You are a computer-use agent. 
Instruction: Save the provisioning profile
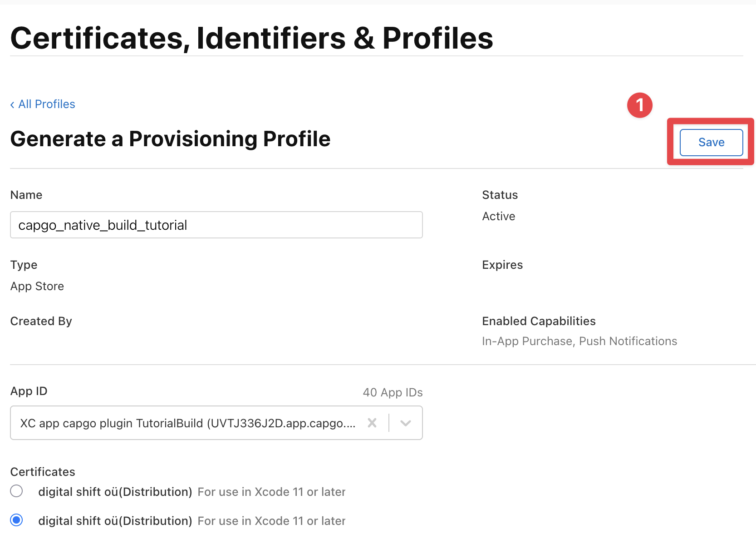(x=710, y=142)
